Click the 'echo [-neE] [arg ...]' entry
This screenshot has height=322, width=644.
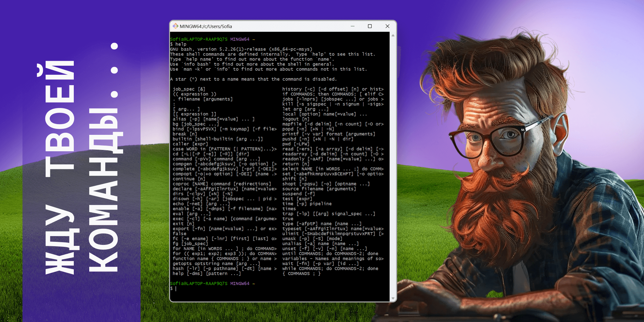pyautogui.click(x=201, y=204)
